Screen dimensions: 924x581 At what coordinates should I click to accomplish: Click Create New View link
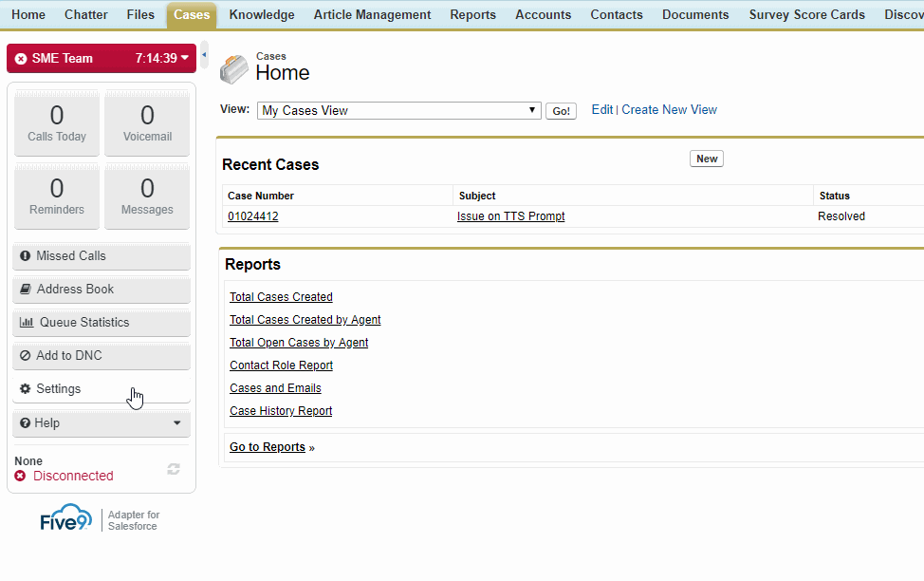(669, 110)
